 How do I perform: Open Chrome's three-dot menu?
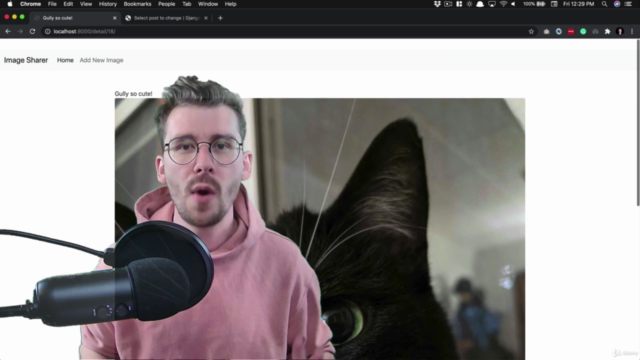[x=632, y=31]
